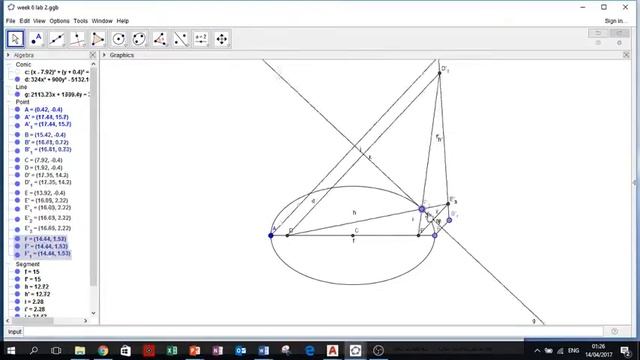Viewport: 640px width, 360px height.
Task: Click the Redo button
Action: click(x=620, y=33)
